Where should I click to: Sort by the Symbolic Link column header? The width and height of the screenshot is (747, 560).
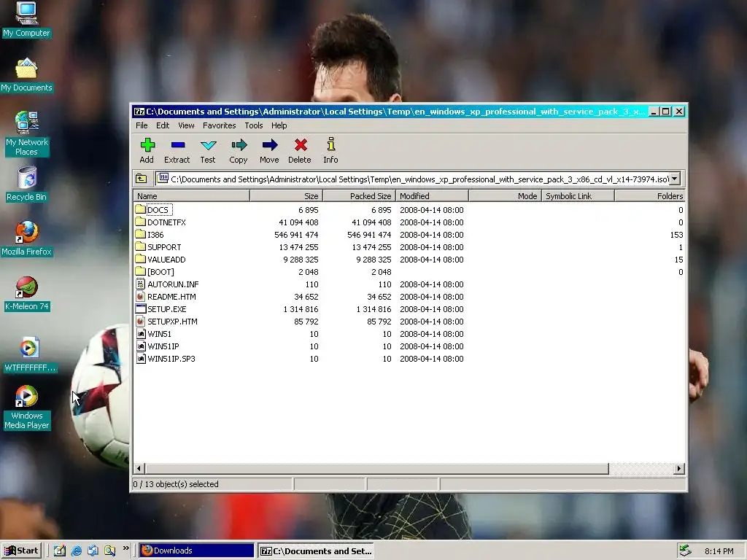tap(578, 195)
